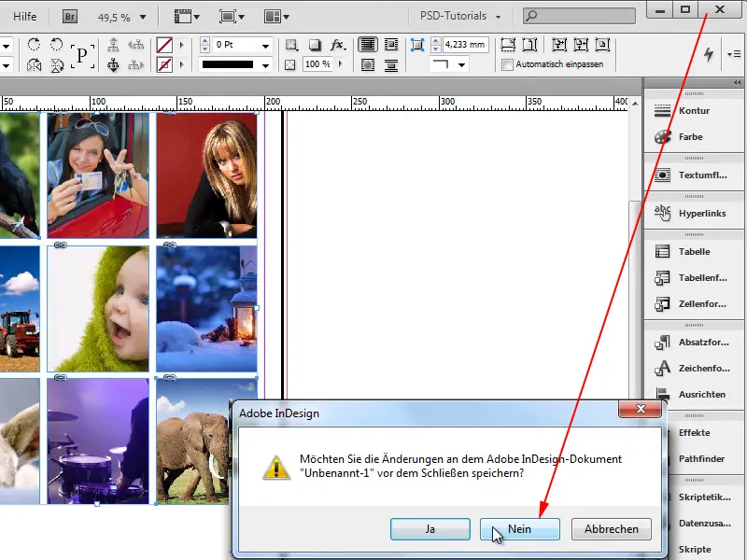Click Fit content to frame icon
Viewport: 747px width, 560px height.
pyautogui.click(x=558, y=45)
